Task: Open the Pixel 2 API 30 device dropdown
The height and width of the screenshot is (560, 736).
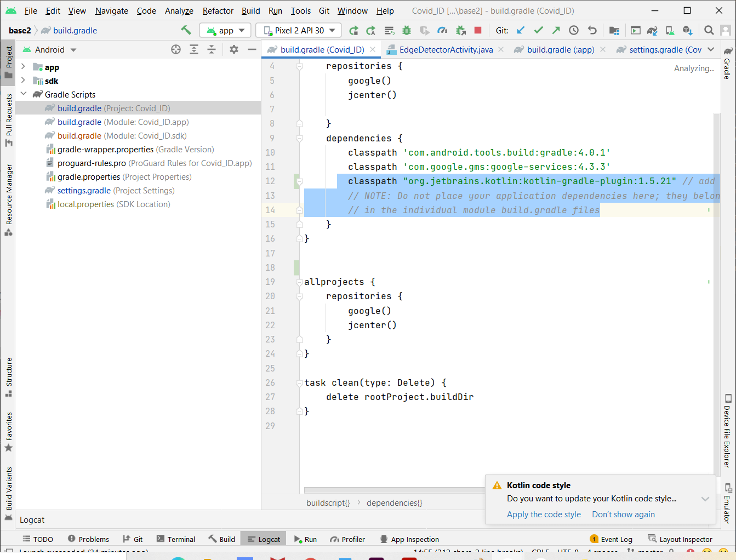Action: click(x=299, y=31)
